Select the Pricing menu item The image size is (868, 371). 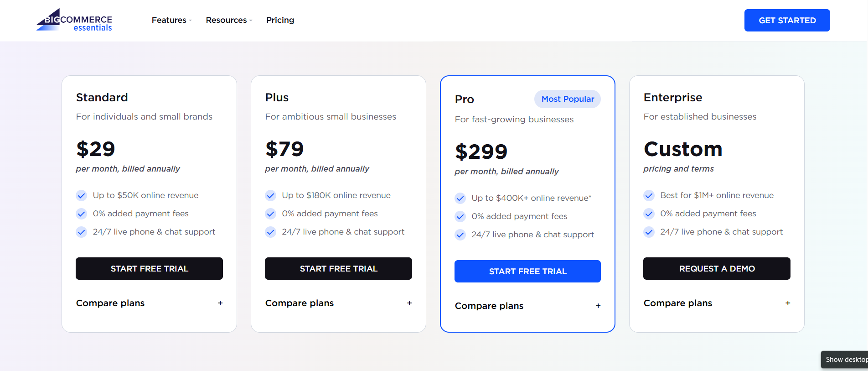tap(280, 20)
